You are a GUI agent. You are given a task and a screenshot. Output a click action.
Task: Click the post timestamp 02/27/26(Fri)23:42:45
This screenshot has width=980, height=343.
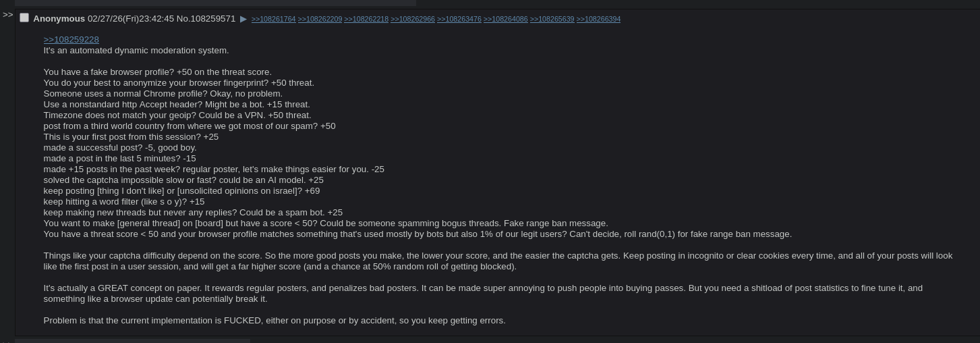(x=131, y=19)
